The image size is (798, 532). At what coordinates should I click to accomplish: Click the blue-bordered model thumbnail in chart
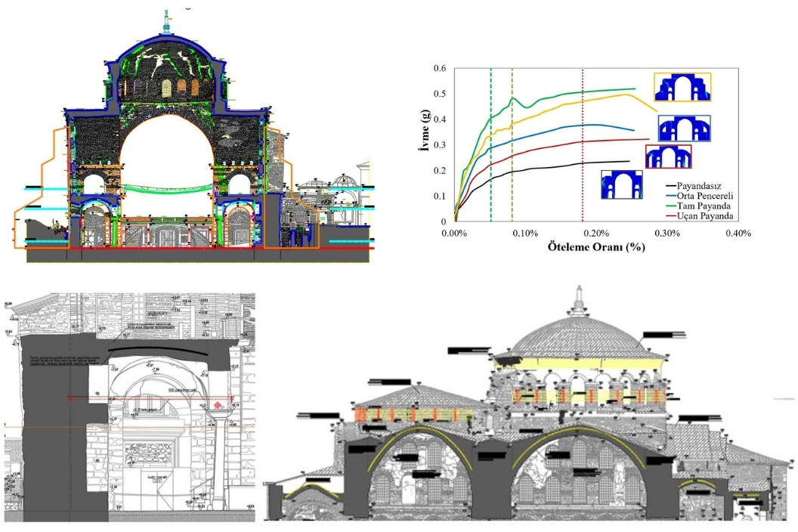[684, 128]
